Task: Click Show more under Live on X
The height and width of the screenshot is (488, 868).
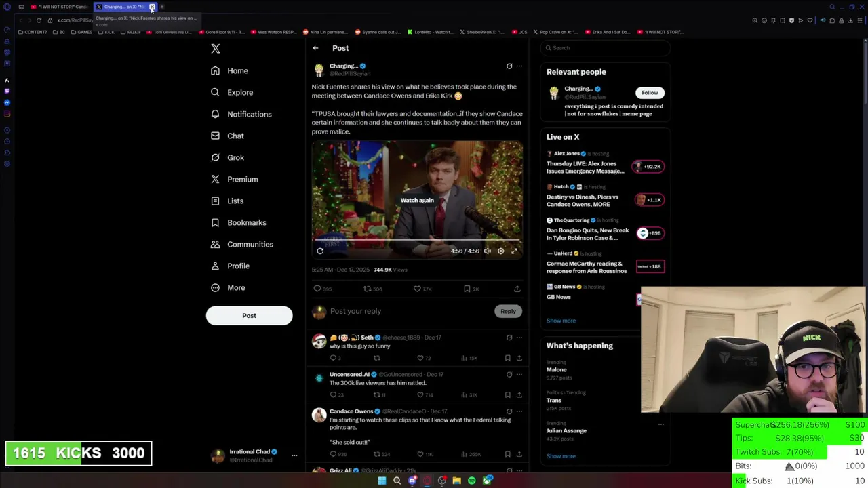Action: [x=561, y=321]
